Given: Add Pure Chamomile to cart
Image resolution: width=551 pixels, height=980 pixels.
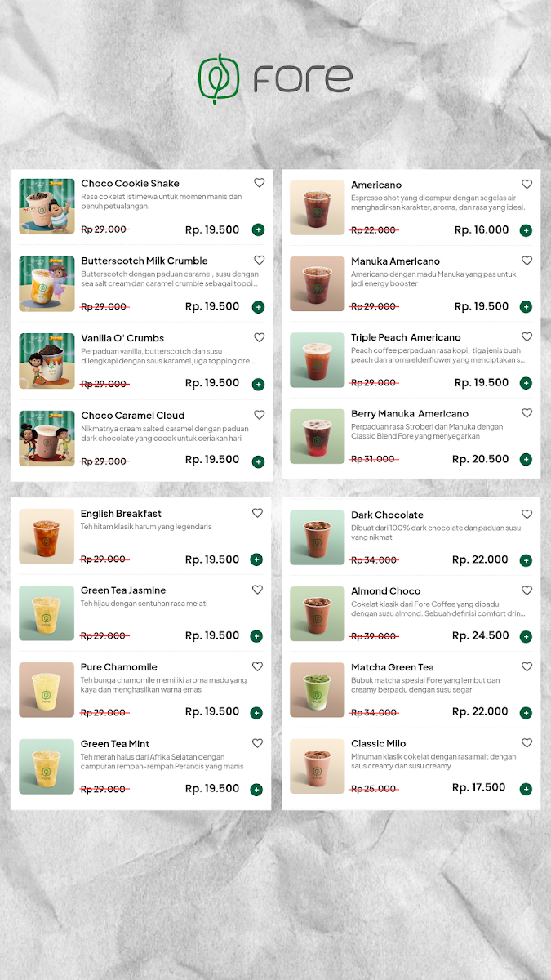Looking at the screenshot, I should pos(256,713).
